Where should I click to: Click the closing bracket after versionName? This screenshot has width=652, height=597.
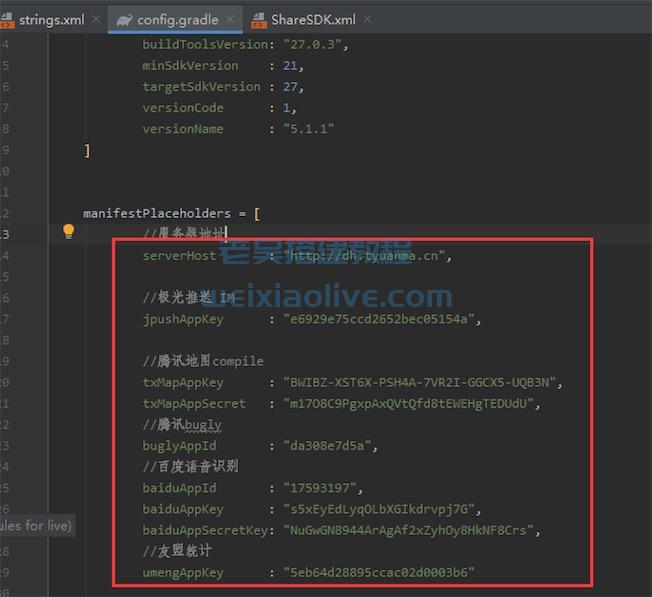click(87, 150)
